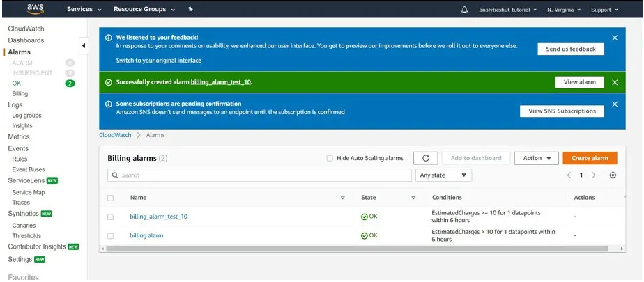Collapse the left navigation sidebar arrow

coord(84,46)
